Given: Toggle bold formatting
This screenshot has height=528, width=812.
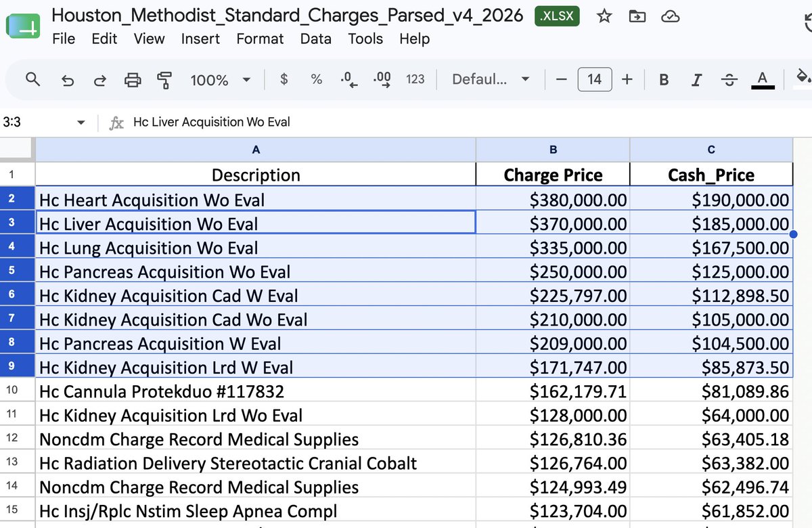Looking at the screenshot, I should click(x=664, y=80).
